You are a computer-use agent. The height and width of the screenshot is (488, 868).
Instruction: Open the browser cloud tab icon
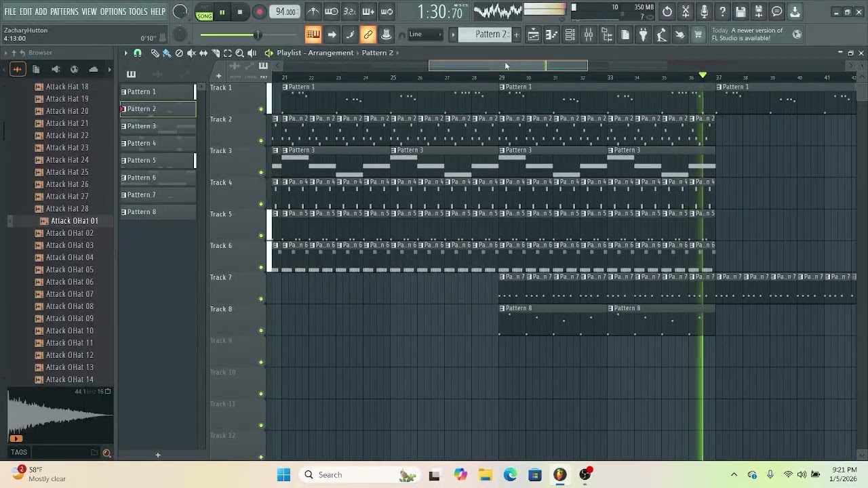point(94,69)
